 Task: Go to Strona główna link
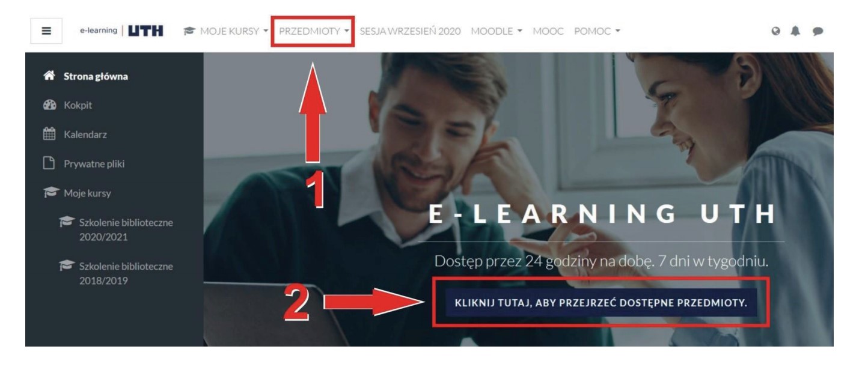(96, 76)
